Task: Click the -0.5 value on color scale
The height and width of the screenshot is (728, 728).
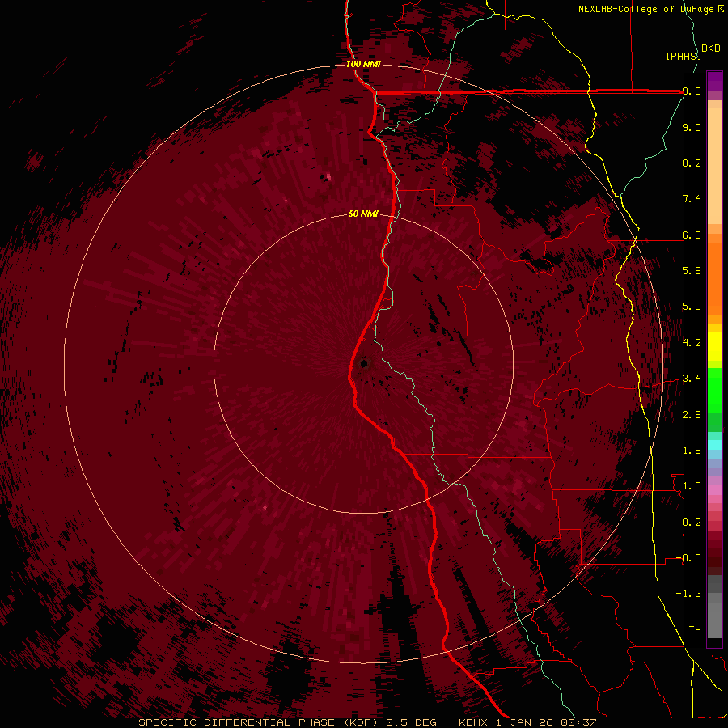Action: click(x=688, y=558)
